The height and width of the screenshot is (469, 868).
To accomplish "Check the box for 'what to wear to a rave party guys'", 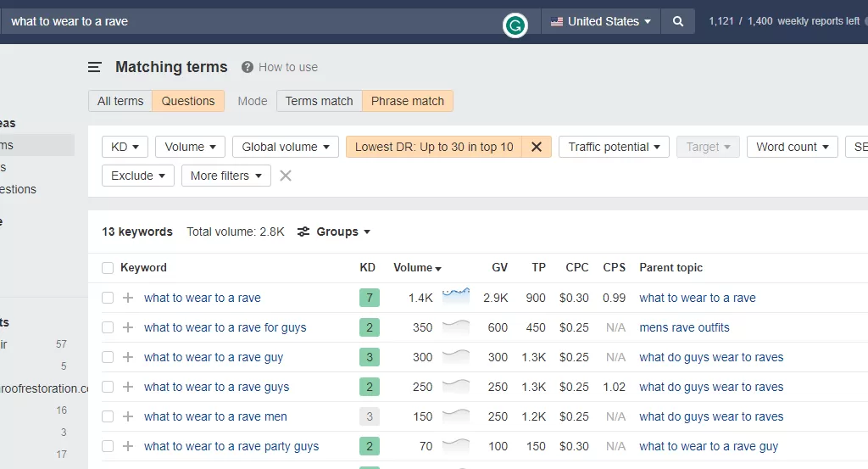I will pos(108,446).
